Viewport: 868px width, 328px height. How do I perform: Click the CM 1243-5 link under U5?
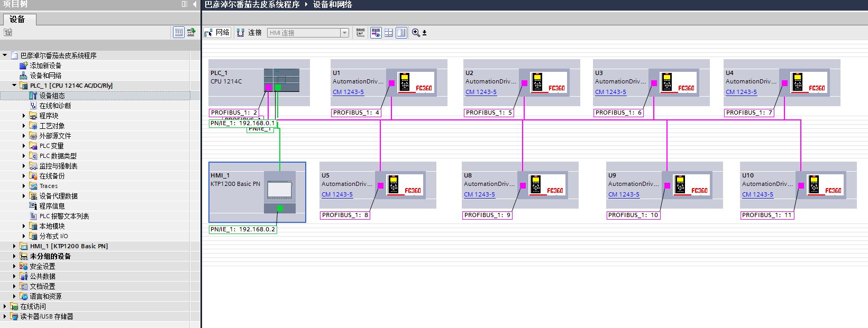pos(337,194)
